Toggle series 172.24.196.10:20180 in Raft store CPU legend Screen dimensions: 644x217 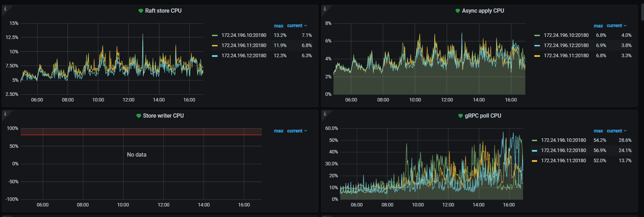(244, 35)
